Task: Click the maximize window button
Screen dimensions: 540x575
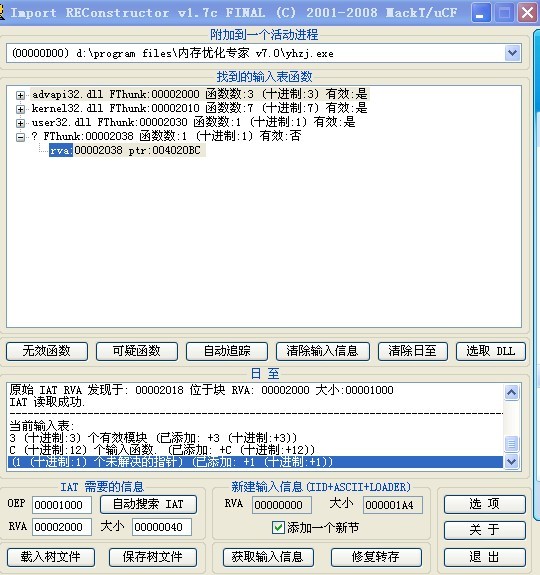Action: [504, 13]
